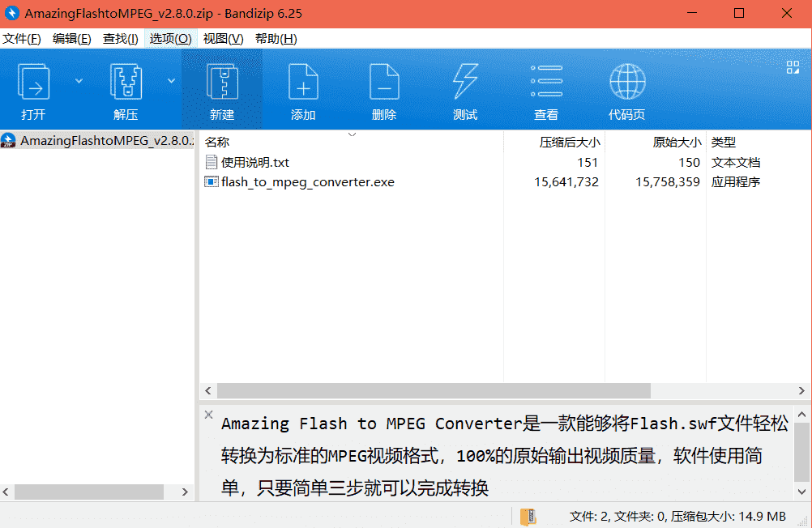Maximize the Bandizip window
The image size is (812, 528).
tap(739, 13)
